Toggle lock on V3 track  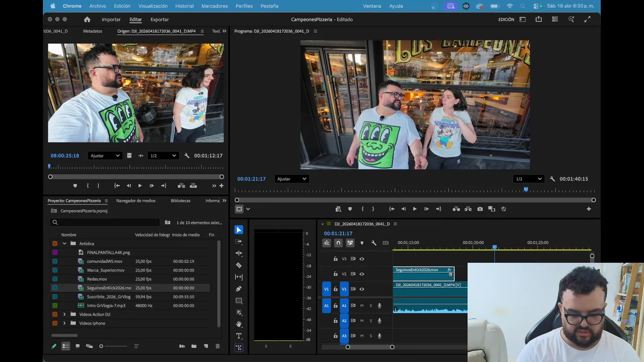coord(336,259)
